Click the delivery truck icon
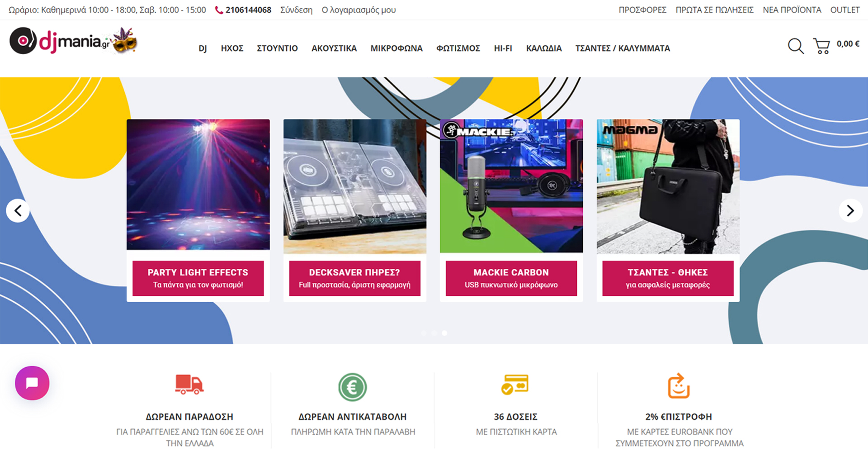 (x=190, y=386)
